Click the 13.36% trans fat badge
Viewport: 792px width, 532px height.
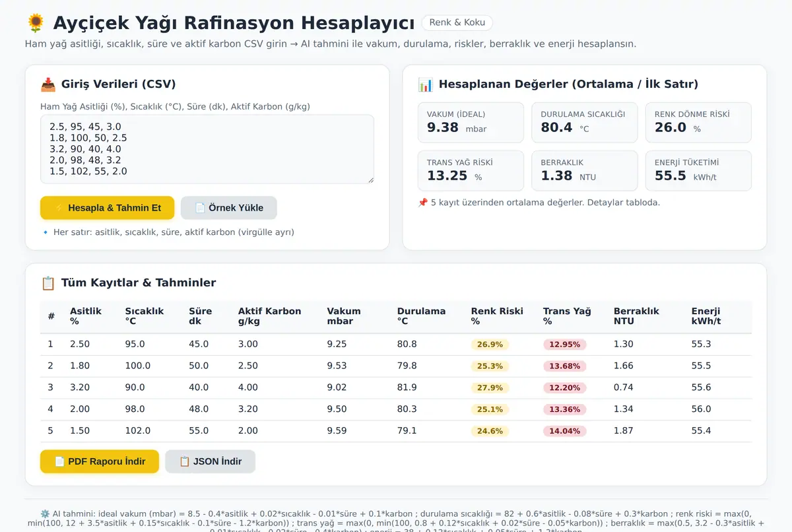coord(565,410)
